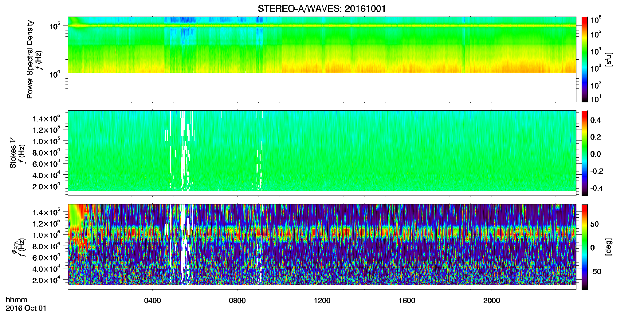Click the 2000 time tick label
This screenshot has width=644, height=332.
(x=492, y=301)
